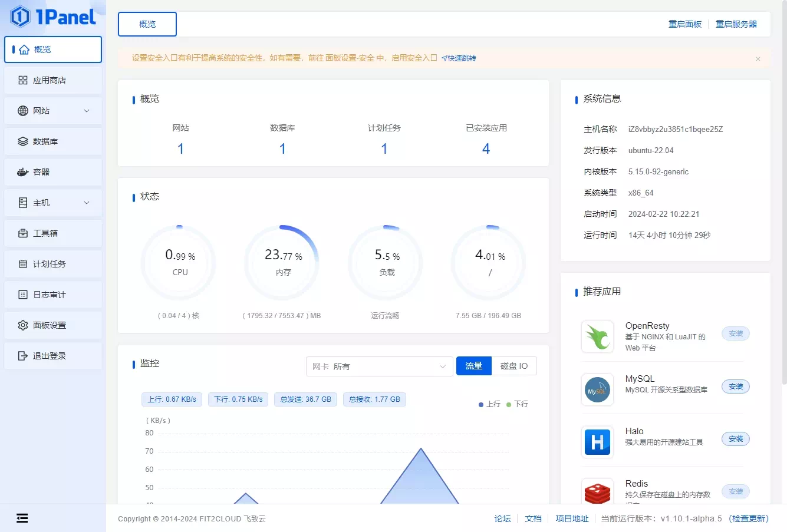This screenshot has width=787, height=532.
Task: Click the 工具箱 toolbox icon
Action: coord(23,233)
